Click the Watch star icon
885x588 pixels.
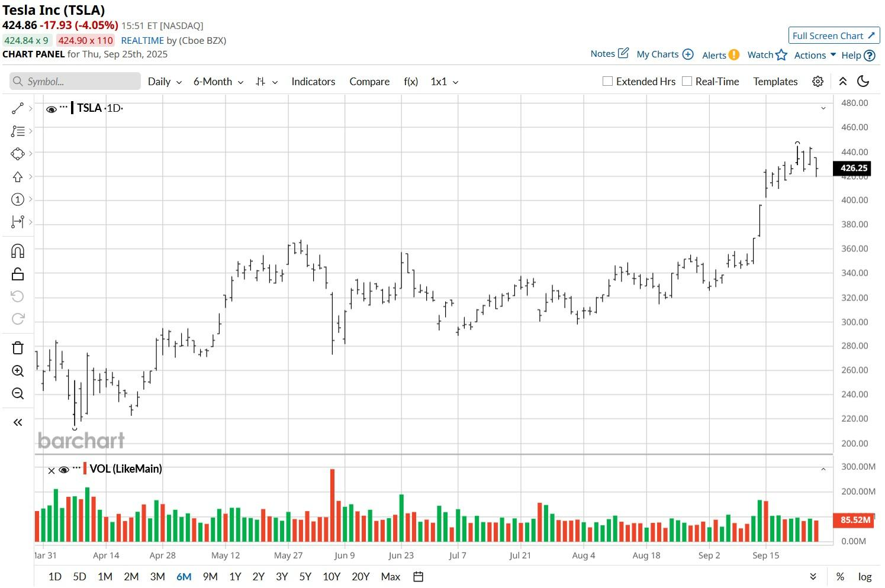coord(781,55)
